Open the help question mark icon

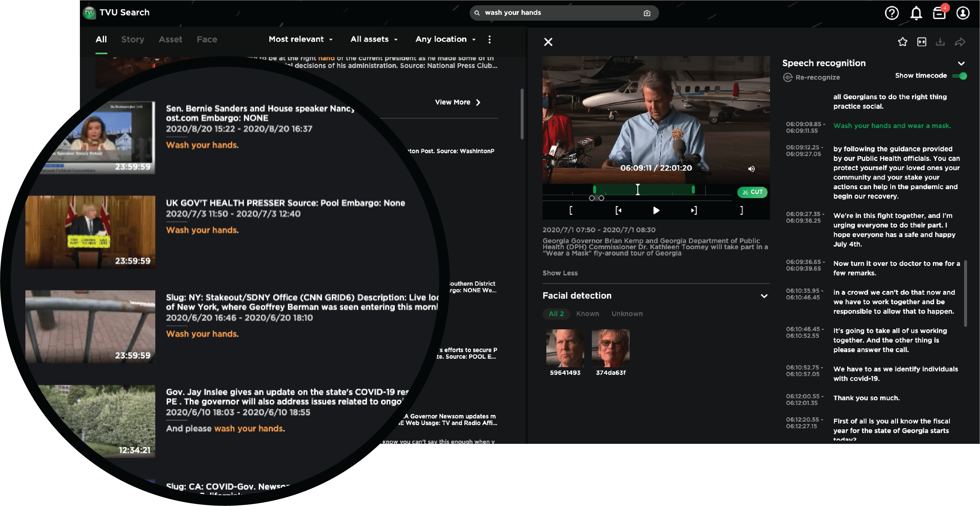click(x=891, y=13)
